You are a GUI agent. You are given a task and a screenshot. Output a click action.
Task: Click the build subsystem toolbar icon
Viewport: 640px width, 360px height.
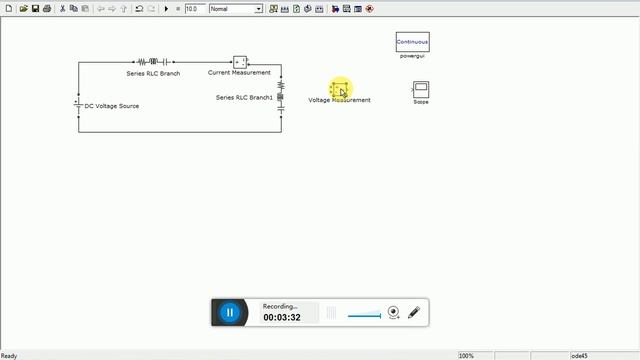click(x=319, y=9)
